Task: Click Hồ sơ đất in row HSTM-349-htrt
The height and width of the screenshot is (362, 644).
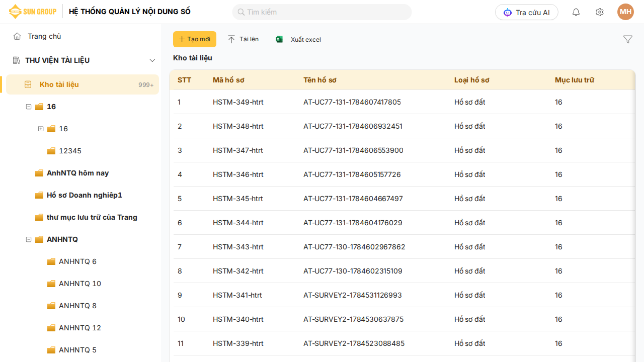Action: pyautogui.click(x=470, y=102)
